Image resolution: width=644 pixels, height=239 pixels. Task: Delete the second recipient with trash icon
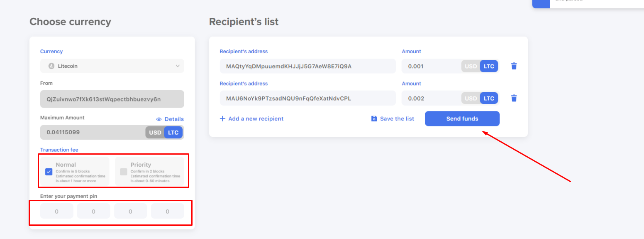[x=514, y=98]
